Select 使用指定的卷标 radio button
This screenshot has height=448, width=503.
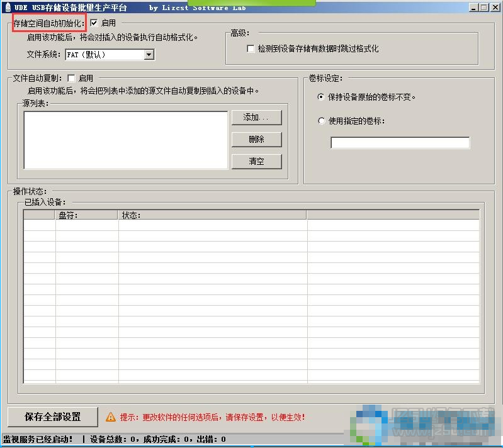pyautogui.click(x=321, y=121)
